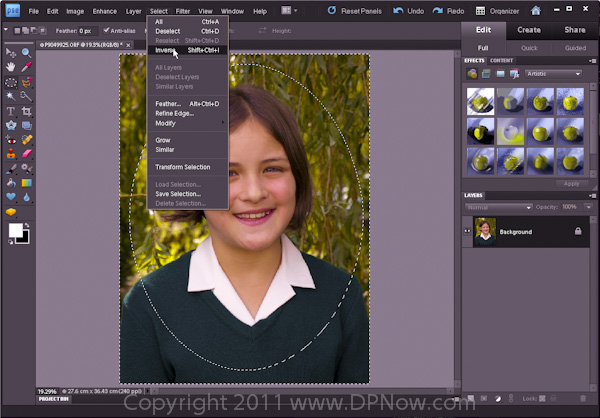600x418 pixels.
Task: Choose Inverse from the Select menu
Action: (x=166, y=49)
